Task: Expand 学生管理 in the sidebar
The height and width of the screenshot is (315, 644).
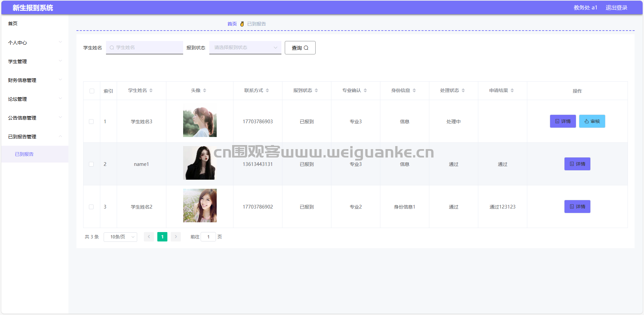Action: pyautogui.click(x=35, y=61)
